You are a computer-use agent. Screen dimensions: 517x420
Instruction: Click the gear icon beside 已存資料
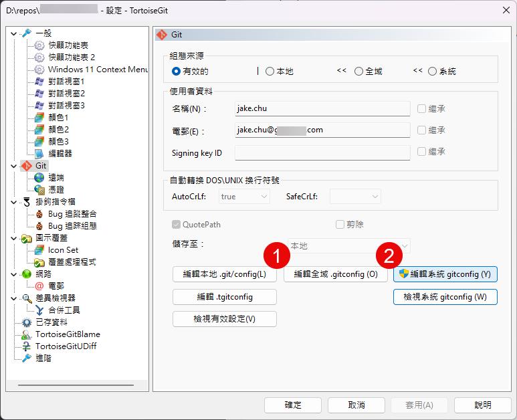coord(26,322)
